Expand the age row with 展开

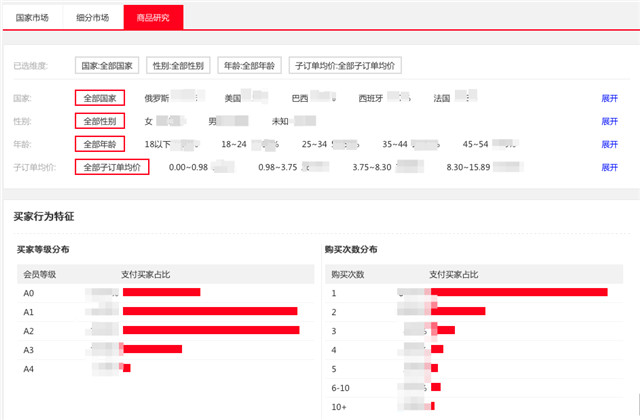[609, 144]
